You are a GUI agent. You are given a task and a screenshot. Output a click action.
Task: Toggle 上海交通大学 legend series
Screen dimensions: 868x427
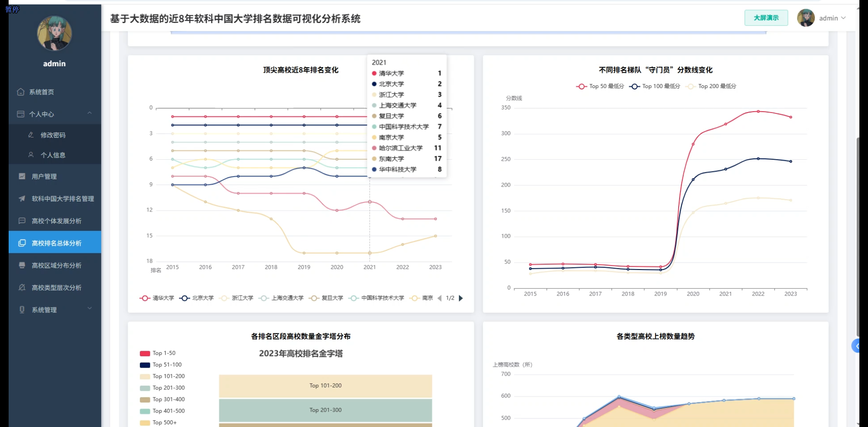[281, 298]
